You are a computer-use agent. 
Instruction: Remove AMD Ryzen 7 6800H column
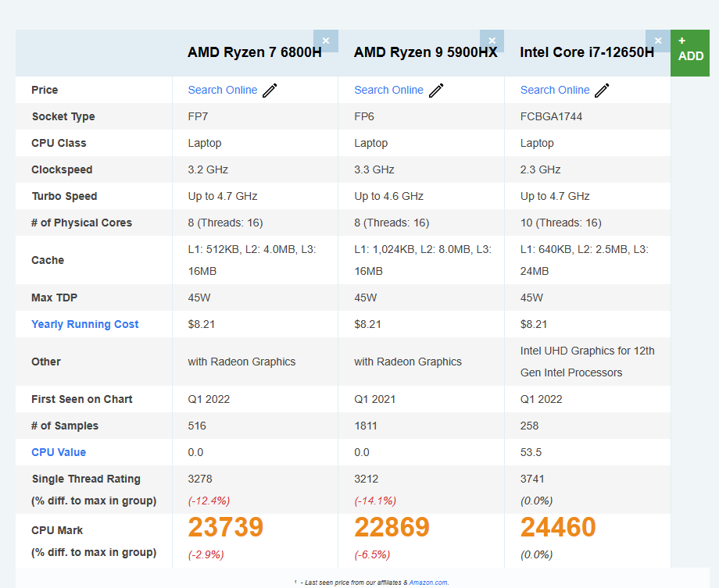pyautogui.click(x=326, y=41)
